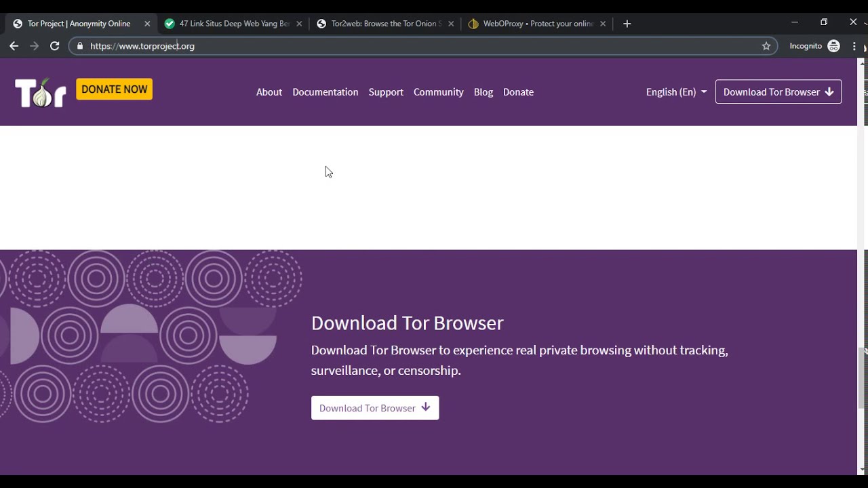Bookmark this page with the star icon
This screenshot has width=868, height=488.
click(766, 46)
